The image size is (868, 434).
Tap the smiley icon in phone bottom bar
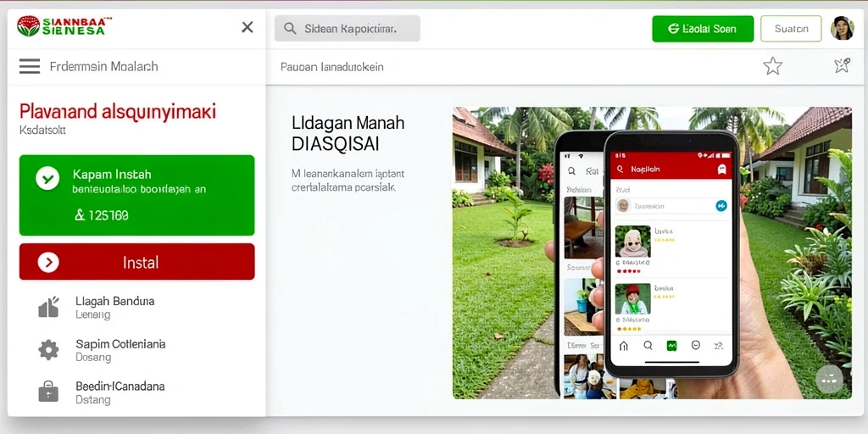tap(696, 346)
